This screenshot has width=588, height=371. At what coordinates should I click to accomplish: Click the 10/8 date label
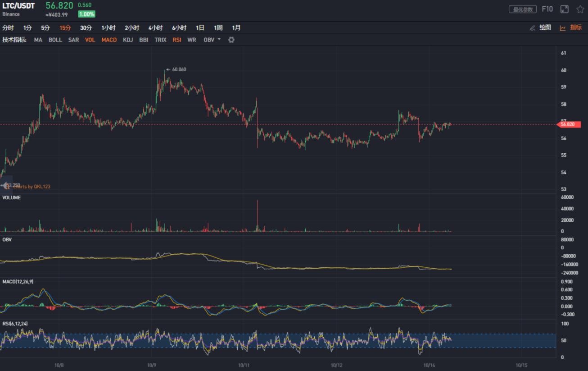click(x=59, y=365)
